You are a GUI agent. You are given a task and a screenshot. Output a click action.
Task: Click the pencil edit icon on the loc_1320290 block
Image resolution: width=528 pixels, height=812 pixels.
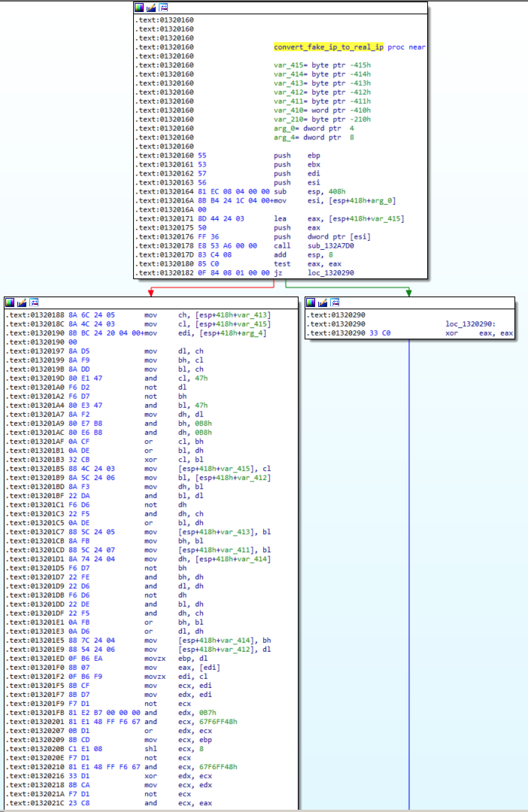(323, 303)
